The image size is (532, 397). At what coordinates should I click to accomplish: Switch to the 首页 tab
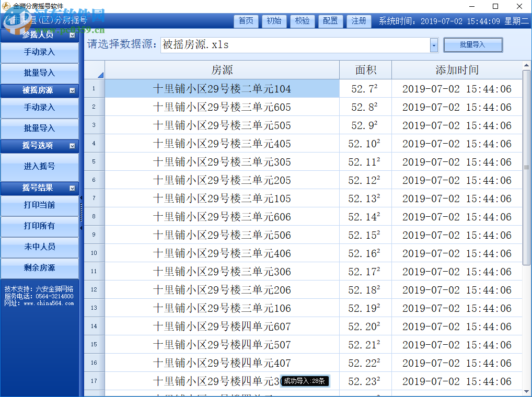point(246,21)
